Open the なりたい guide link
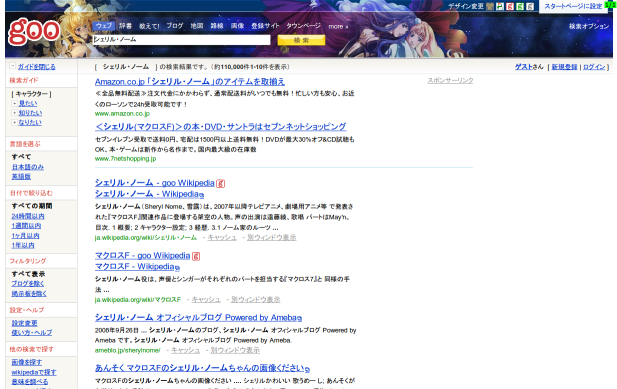 point(30,122)
